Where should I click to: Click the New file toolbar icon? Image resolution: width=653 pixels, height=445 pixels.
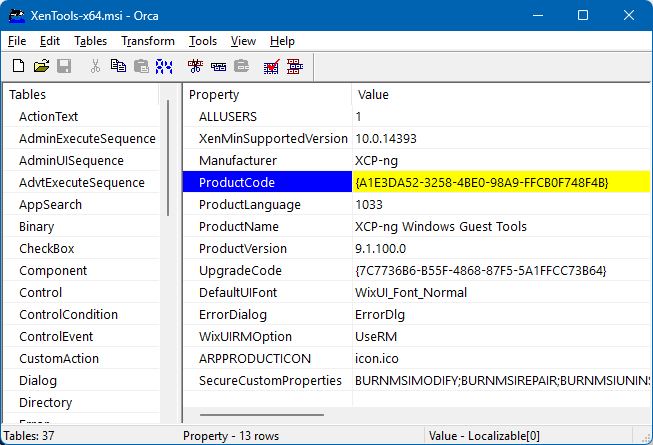[x=18, y=67]
